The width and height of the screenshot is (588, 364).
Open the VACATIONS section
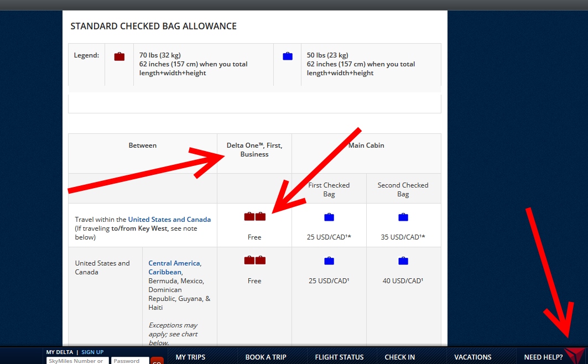tap(473, 357)
